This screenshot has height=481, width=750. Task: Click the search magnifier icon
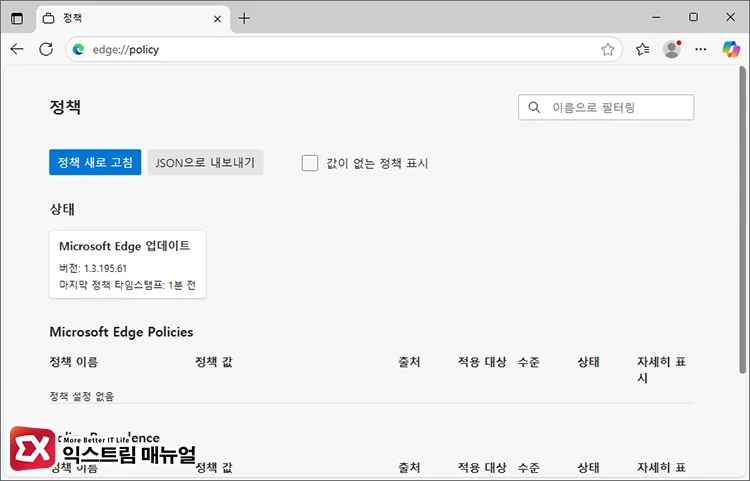pyautogui.click(x=534, y=107)
